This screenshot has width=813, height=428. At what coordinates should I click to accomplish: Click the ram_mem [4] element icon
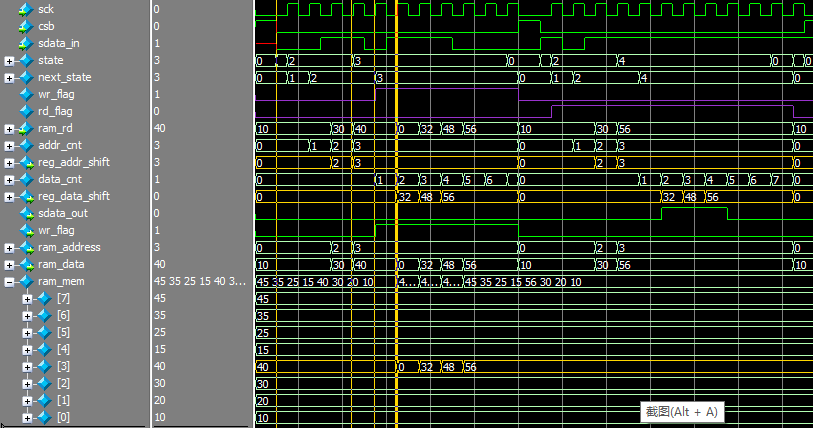coord(45,350)
